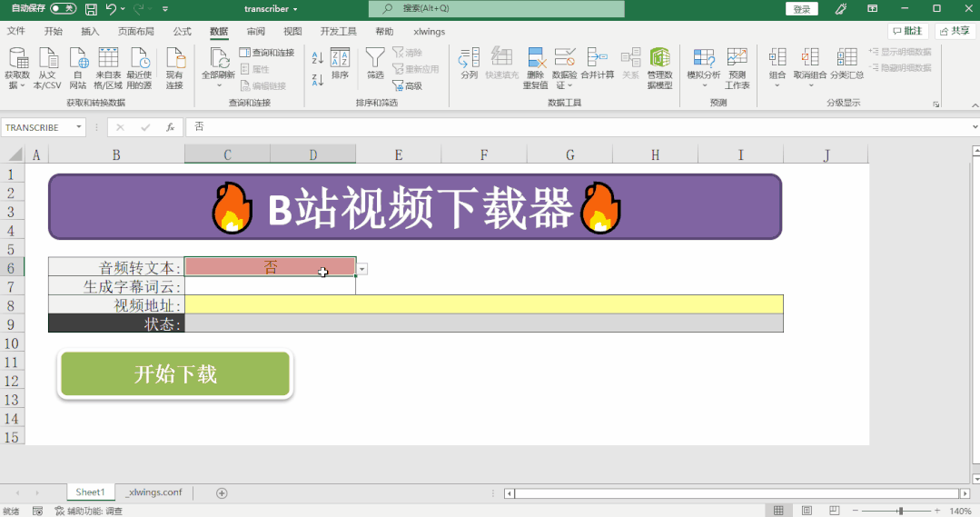This screenshot has width=980, height=517.
Task: Switch to the 开始 (Home) tab
Action: (x=53, y=31)
